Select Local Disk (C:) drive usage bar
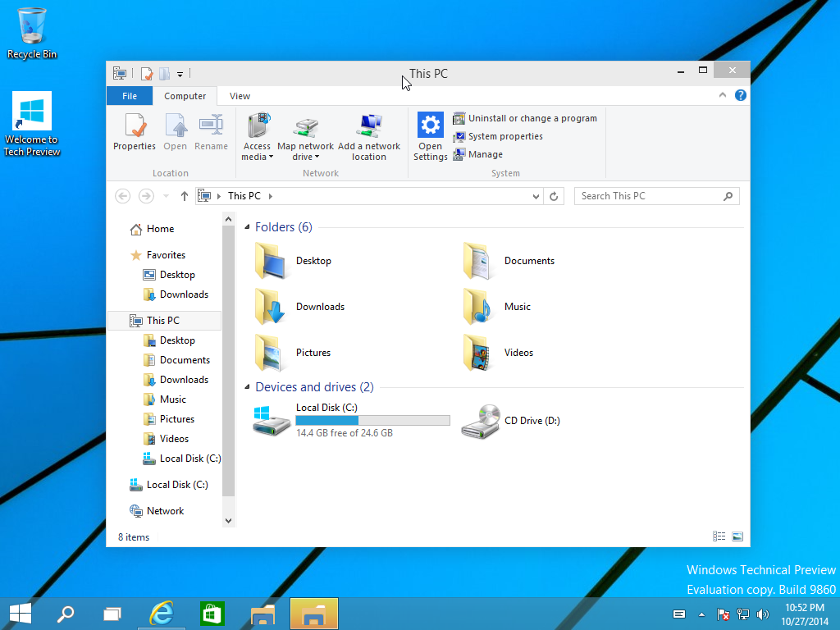This screenshot has width=840, height=630. click(372, 421)
